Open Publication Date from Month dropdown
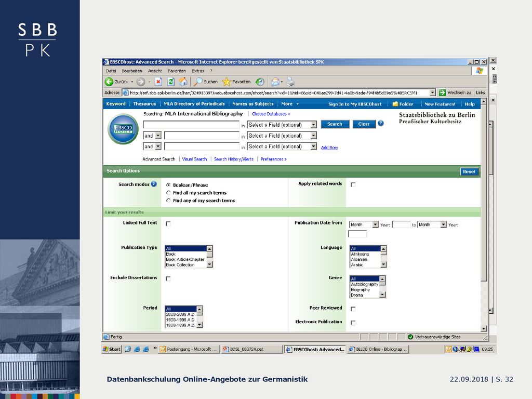Screen dimensions: 532x399 pos(364,224)
